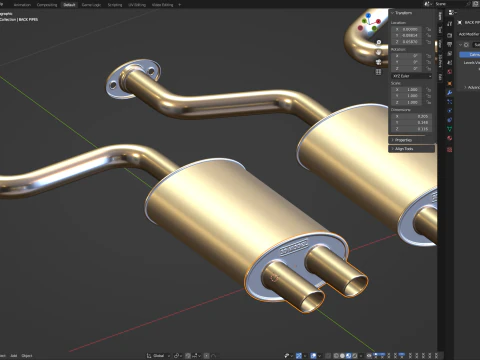Click the blue Z axis gizmo handle
The height and width of the screenshot is (360, 480).
coord(368,16)
